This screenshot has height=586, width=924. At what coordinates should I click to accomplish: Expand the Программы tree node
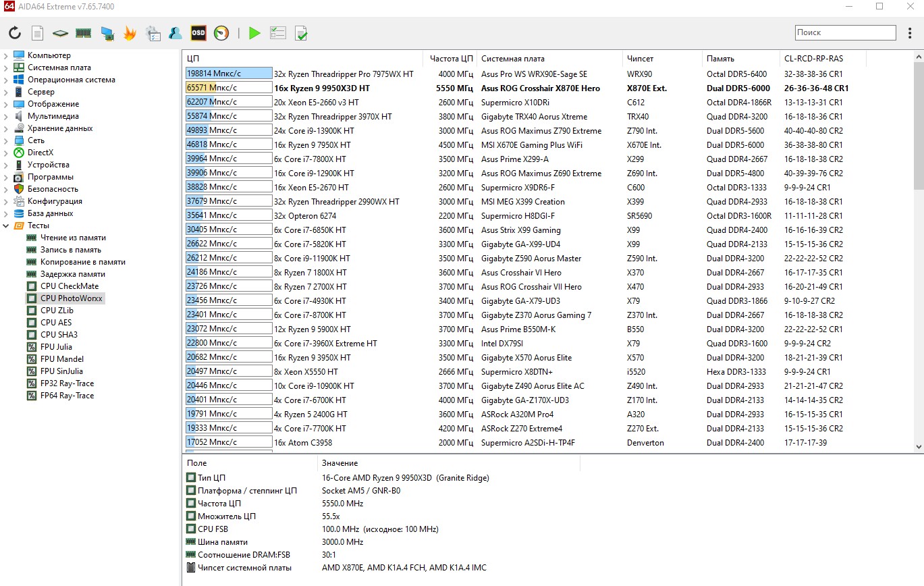point(6,177)
